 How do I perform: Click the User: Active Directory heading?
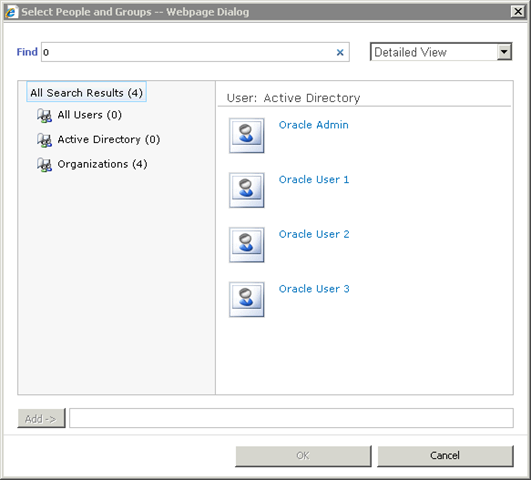293,98
